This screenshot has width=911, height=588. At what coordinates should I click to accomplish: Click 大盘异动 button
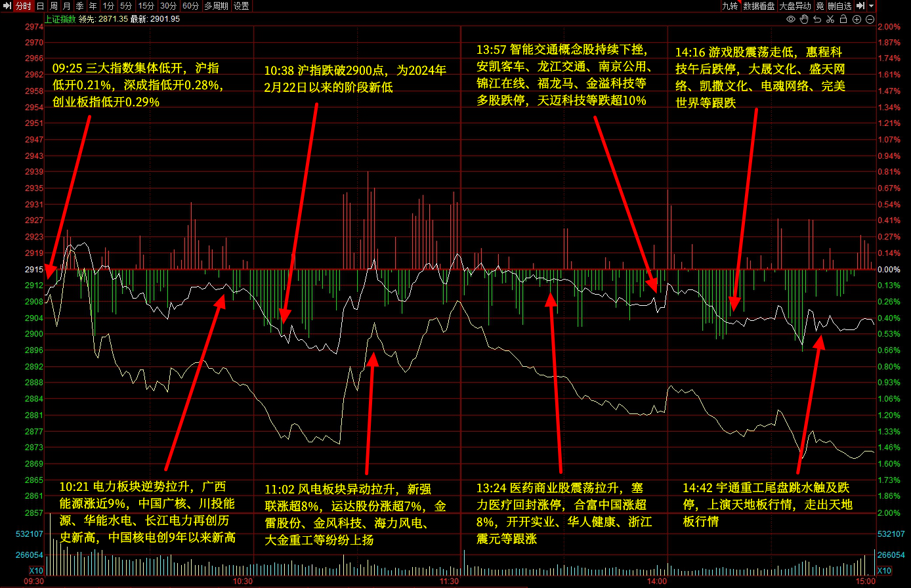point(795,6)
